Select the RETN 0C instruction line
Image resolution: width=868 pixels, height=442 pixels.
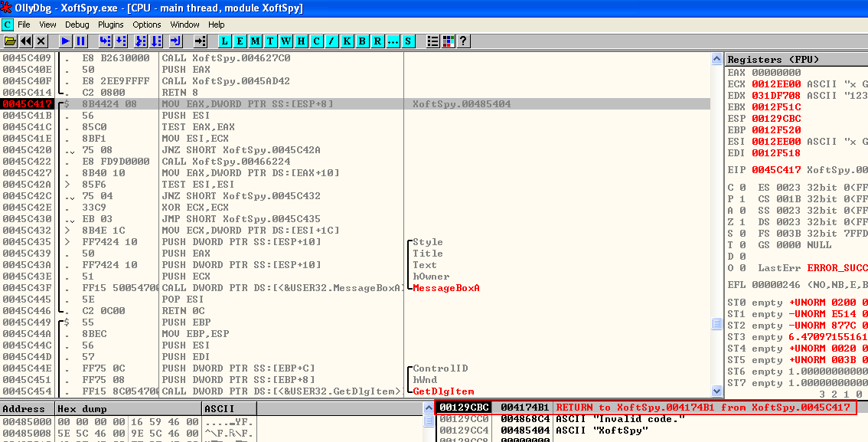click(355, 311)
